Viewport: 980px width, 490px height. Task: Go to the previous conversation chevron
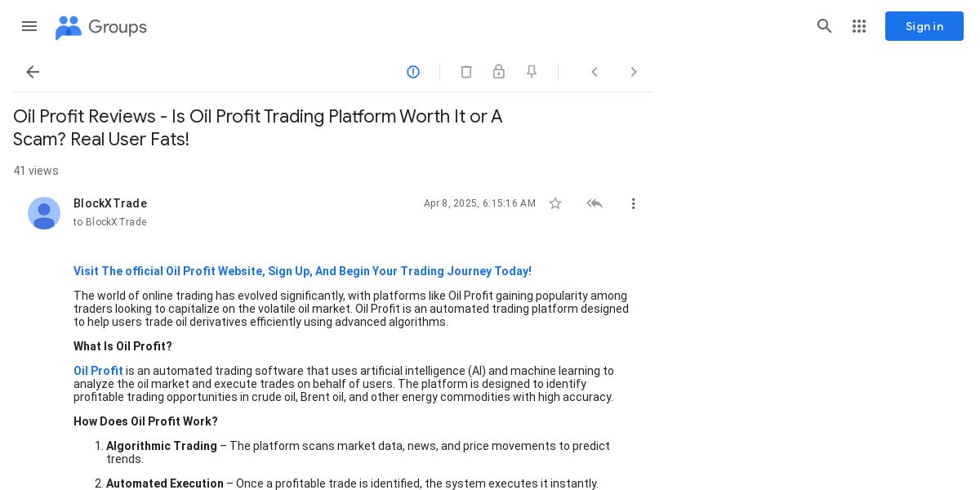[595, 72]
